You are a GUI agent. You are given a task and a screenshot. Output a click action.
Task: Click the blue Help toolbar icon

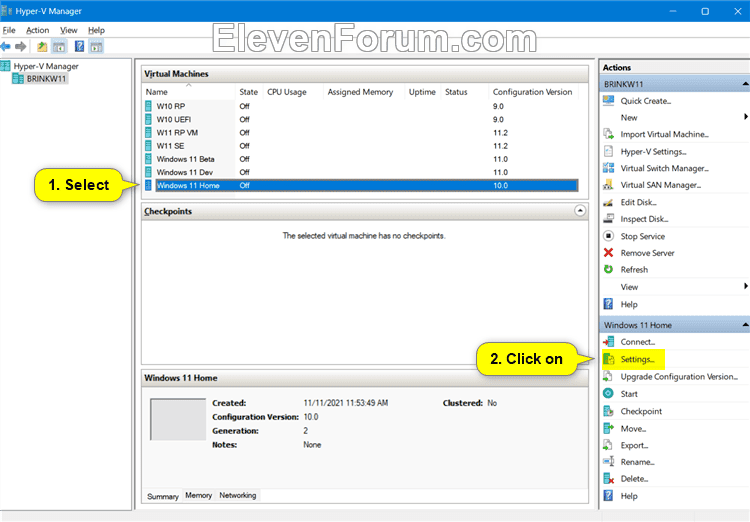point(79,46)
